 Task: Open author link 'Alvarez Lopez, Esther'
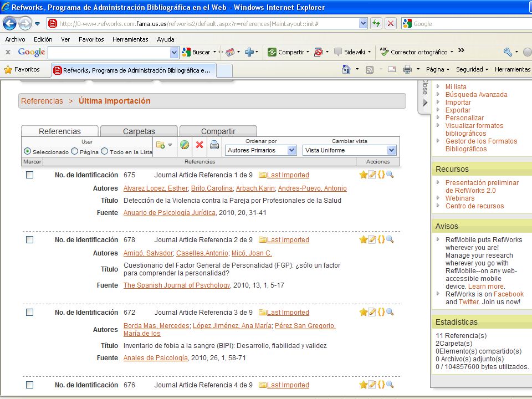click(x=155, y=188)
